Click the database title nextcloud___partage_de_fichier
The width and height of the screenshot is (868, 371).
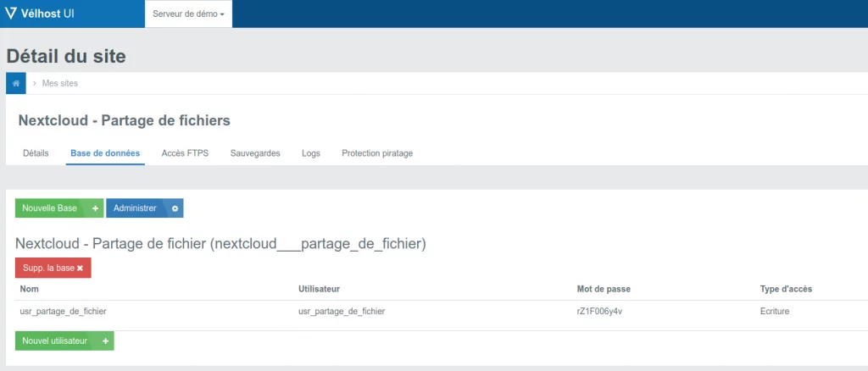(220, 244)
